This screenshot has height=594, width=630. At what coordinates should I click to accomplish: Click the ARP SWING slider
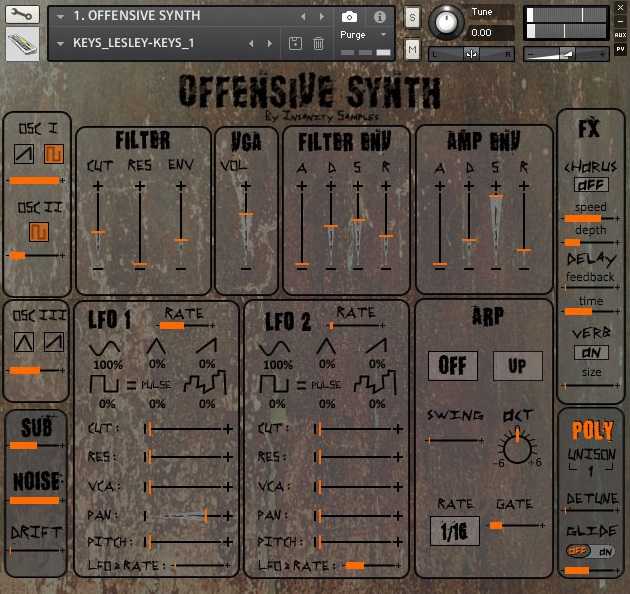tap(454, 440)
